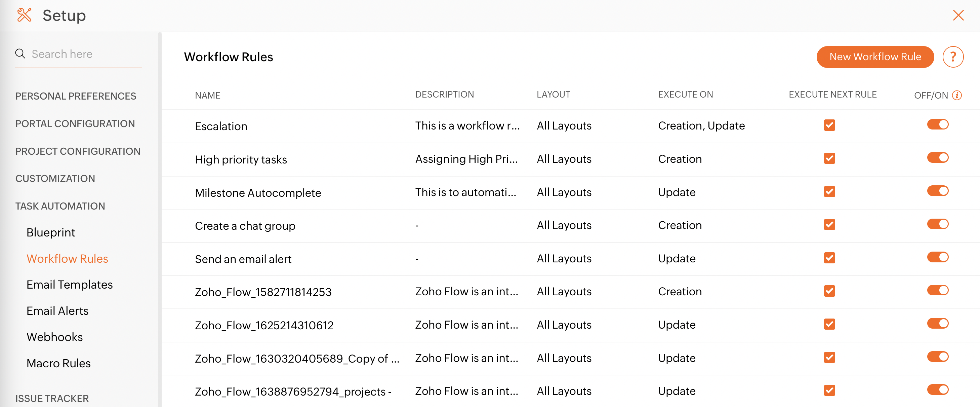Expand Customization section
Viewport: 980px width, 407px height.
click(x=55, y=179)
